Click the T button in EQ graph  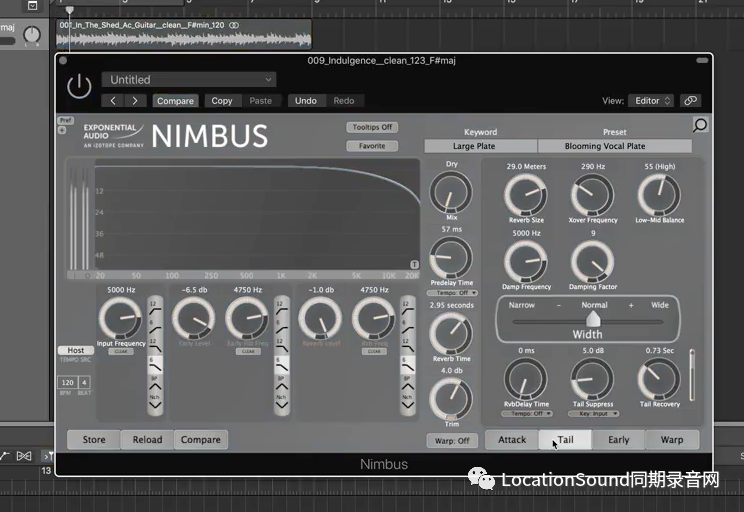coord(414,264)
